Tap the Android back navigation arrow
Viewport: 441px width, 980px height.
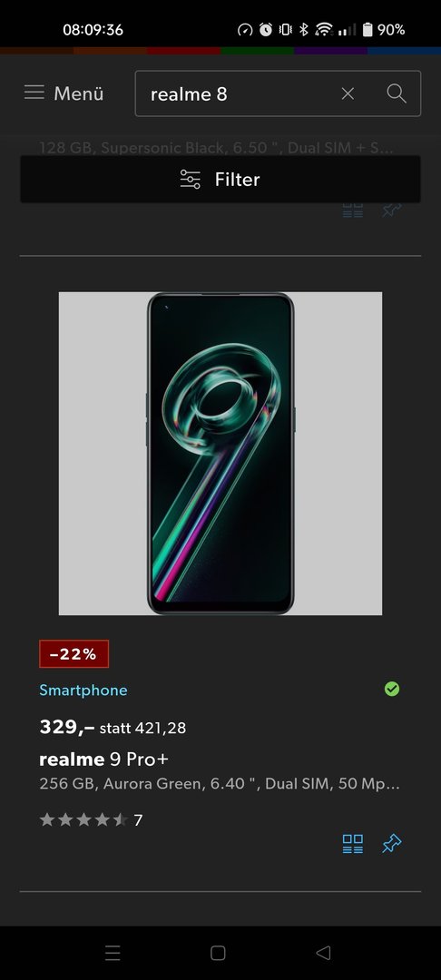(323, 953)
